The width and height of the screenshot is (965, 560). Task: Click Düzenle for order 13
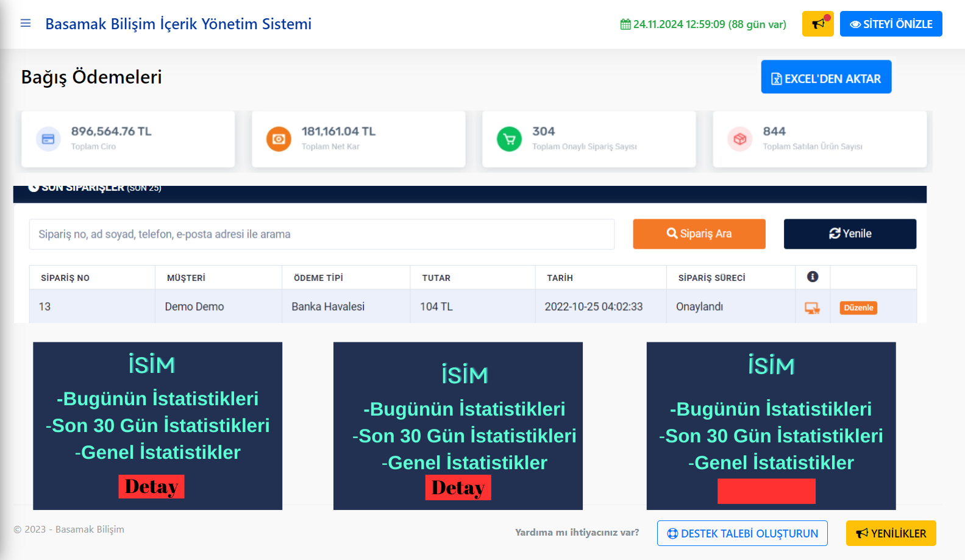858,308
